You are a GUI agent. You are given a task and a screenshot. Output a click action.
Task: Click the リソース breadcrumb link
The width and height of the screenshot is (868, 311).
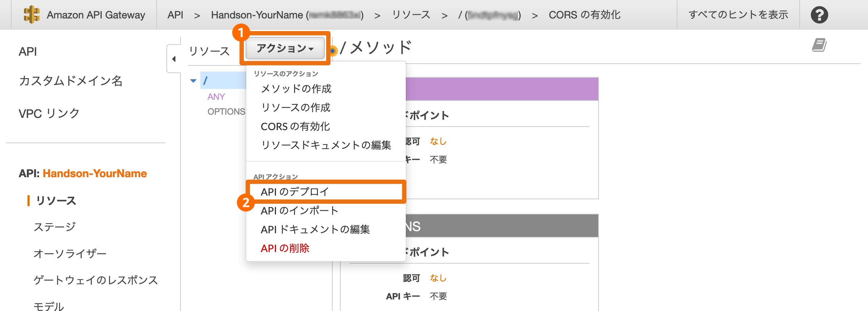tap(411, 15)
